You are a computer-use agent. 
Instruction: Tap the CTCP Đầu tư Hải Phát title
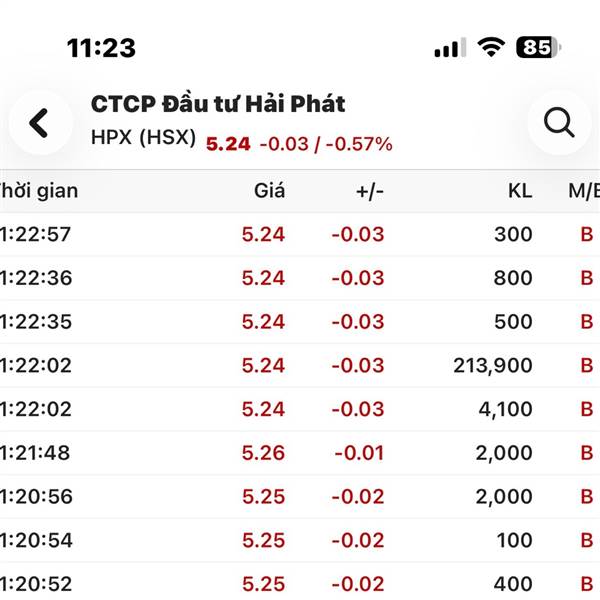tap(218, 104)
